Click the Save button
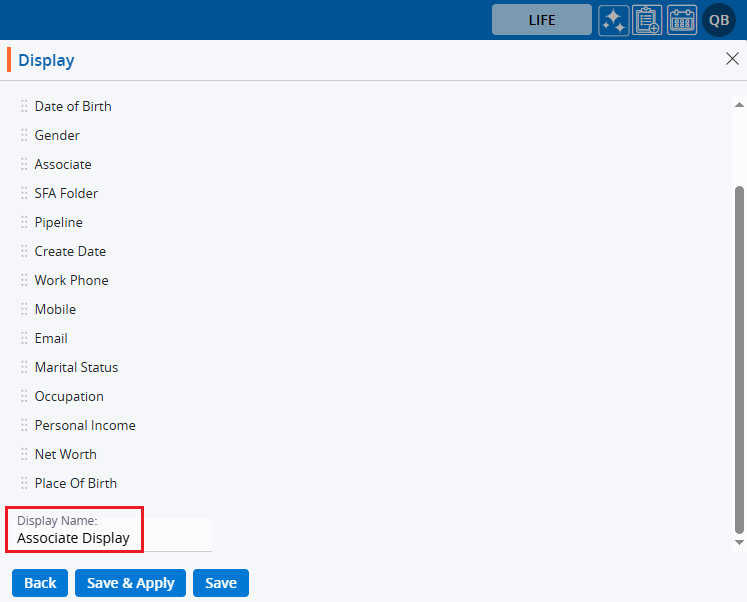The width and height of the screenshot is (747, 602). [221, 583]
